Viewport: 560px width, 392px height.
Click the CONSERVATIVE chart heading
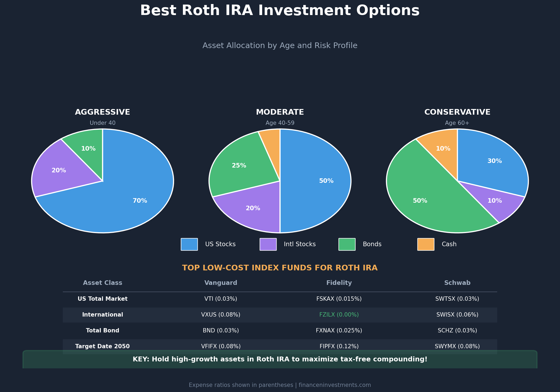tap(457, 112)
